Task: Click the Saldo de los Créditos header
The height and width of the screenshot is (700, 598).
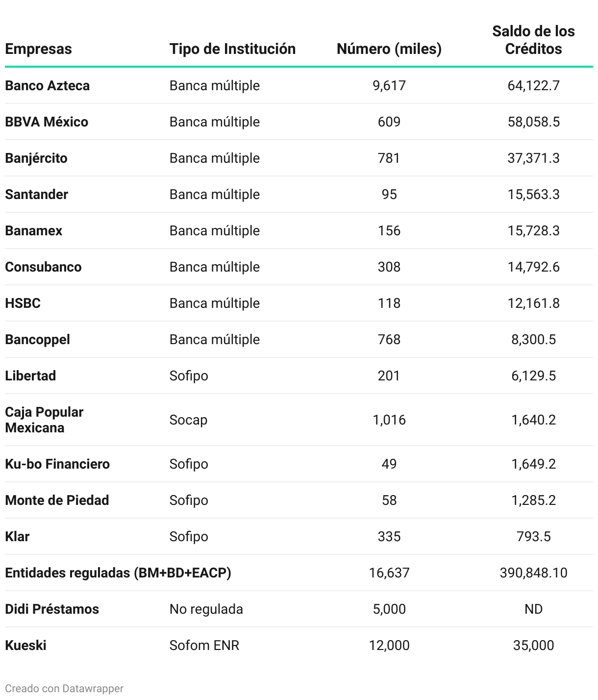Action: coord(533,40)
